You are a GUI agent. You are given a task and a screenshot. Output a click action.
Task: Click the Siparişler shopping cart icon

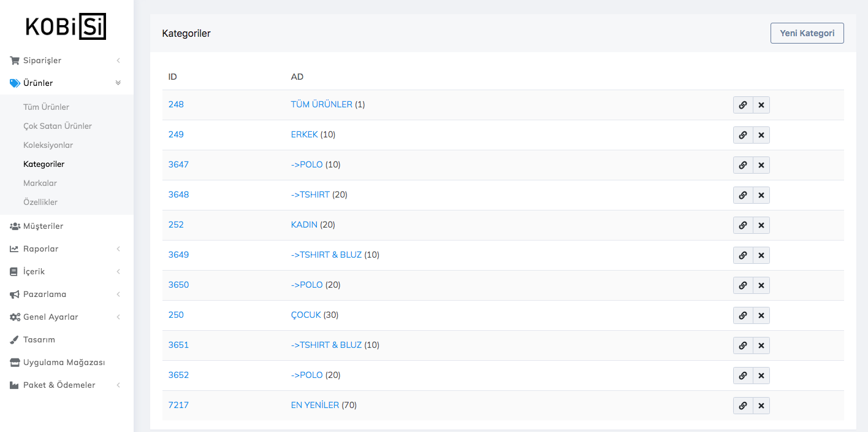point(15,60)
